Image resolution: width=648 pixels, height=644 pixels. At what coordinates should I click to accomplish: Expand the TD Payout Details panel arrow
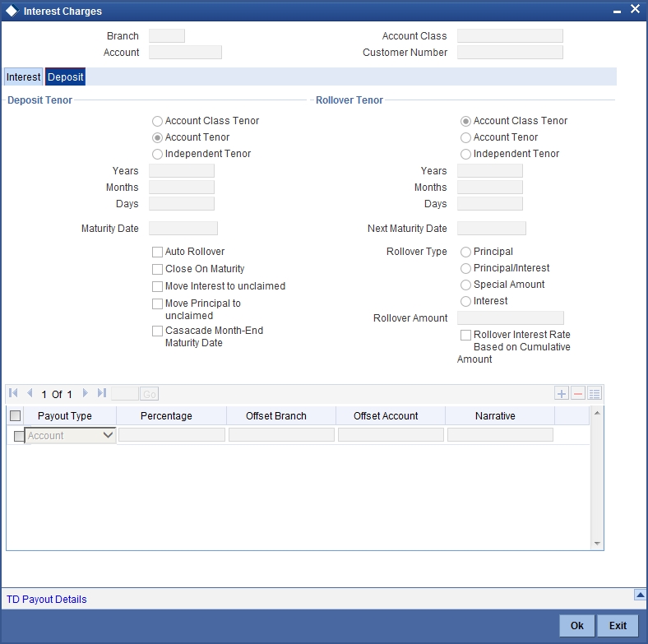(640, 595)
